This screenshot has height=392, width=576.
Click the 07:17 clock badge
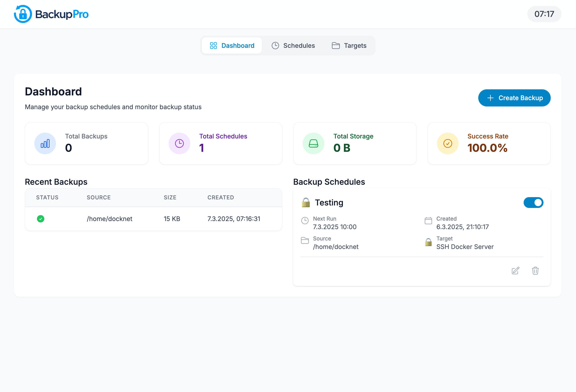[544, 14]
